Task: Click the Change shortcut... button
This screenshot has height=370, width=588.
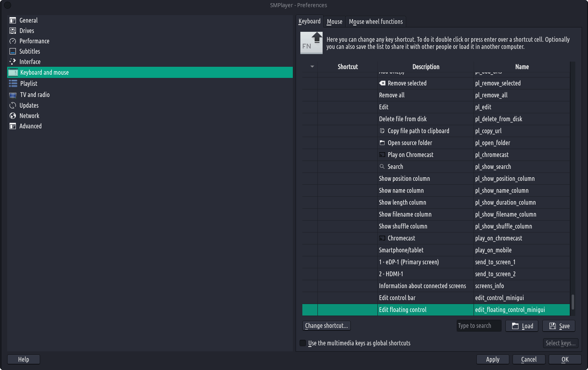Action: click(x=327, y=325)
